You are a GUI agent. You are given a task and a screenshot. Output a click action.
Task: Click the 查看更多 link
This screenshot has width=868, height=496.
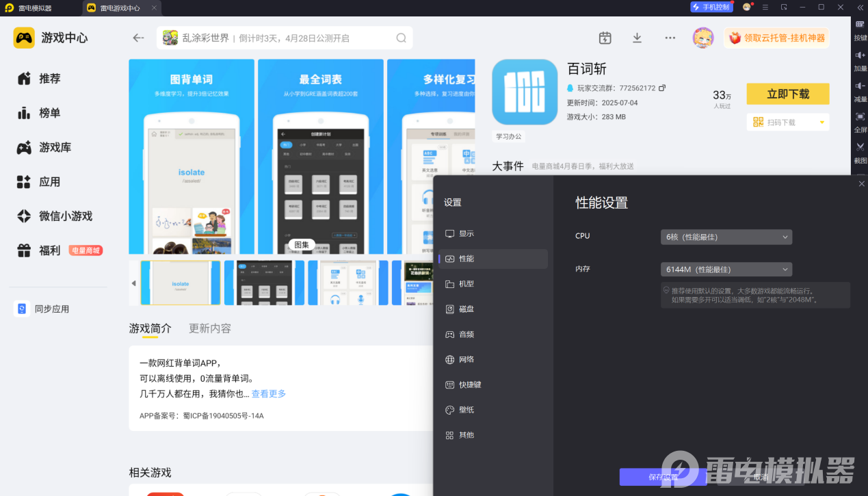pos(269,394)
